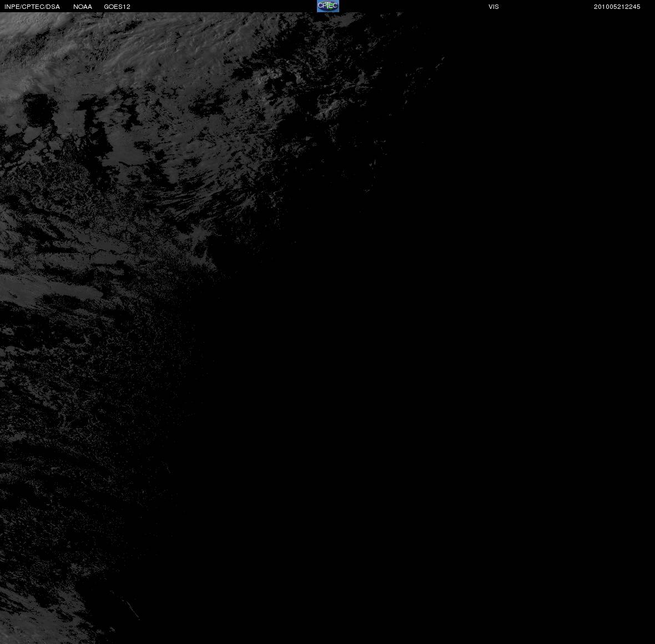Click the GOES12 satellite label
Viewport: 655px width, 644px height.
tap(117, 7)
